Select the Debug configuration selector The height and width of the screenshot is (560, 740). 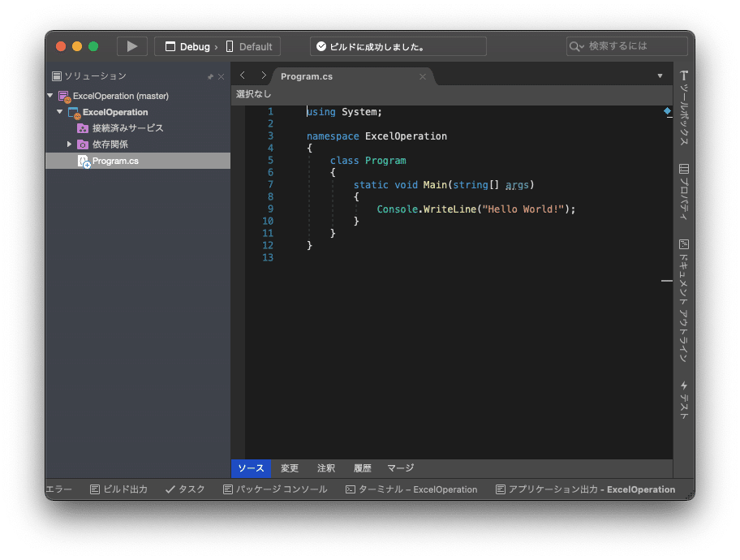[x=187, y=47]
